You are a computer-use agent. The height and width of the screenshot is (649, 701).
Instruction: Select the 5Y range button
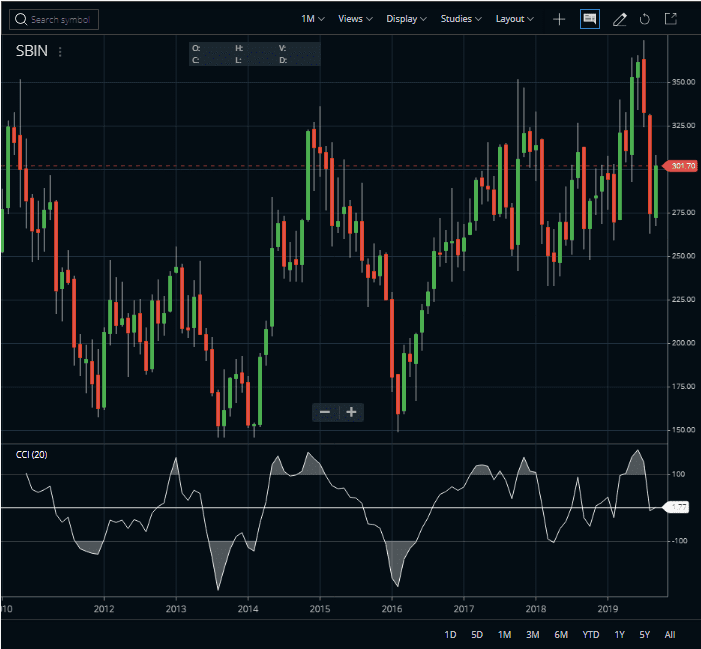(645, 634)
